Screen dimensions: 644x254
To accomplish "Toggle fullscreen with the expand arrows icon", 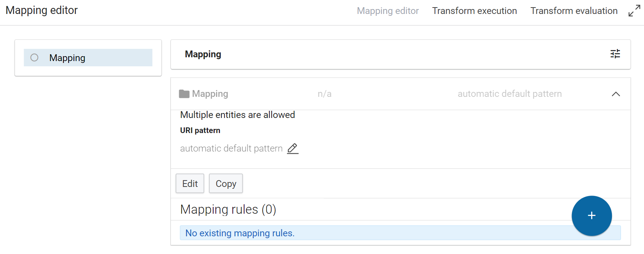I will [634, 11].
